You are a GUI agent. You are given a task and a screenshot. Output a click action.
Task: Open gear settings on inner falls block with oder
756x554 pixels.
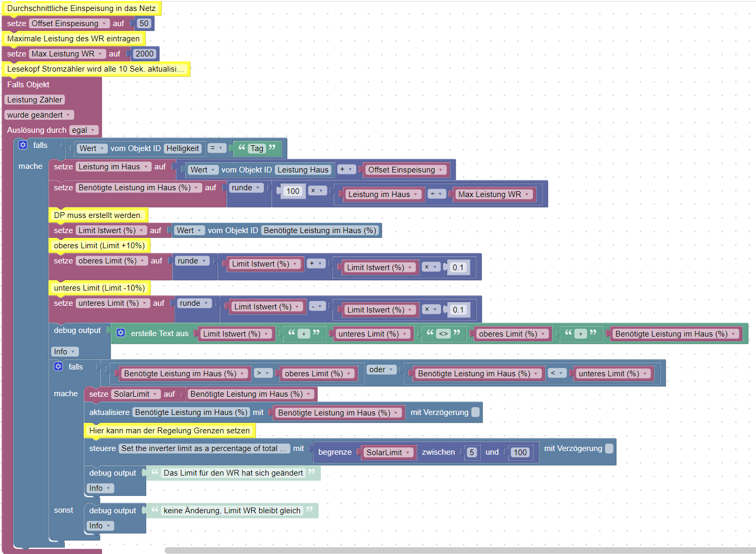click(59, 366)
